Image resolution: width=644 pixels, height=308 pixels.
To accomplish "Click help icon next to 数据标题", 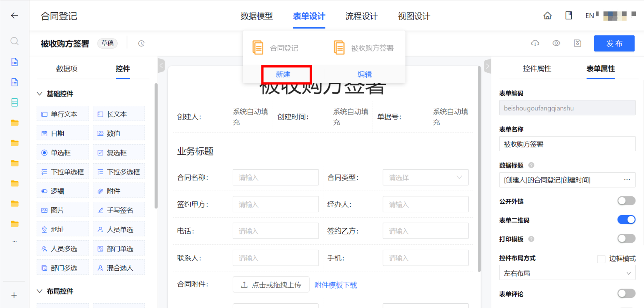I will point(531,165).
